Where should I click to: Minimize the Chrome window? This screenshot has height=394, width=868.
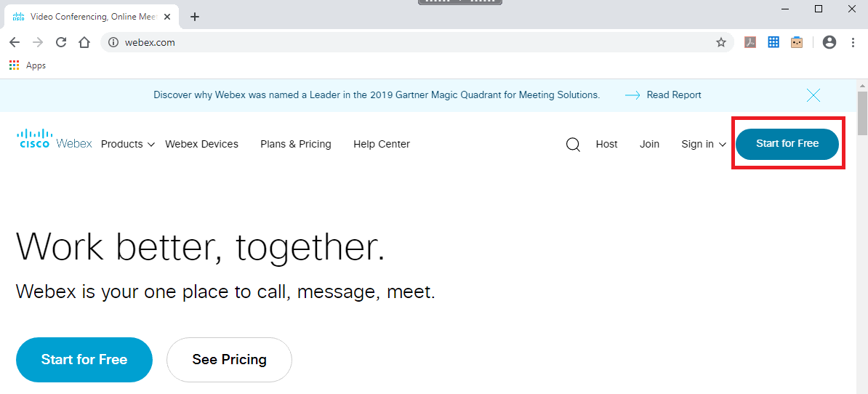(785, 9)
